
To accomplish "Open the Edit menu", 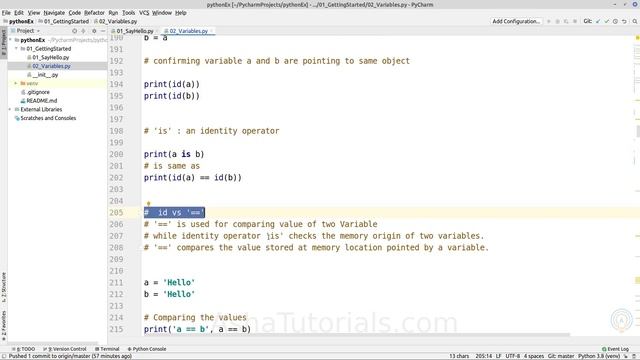I will (19, 13).
